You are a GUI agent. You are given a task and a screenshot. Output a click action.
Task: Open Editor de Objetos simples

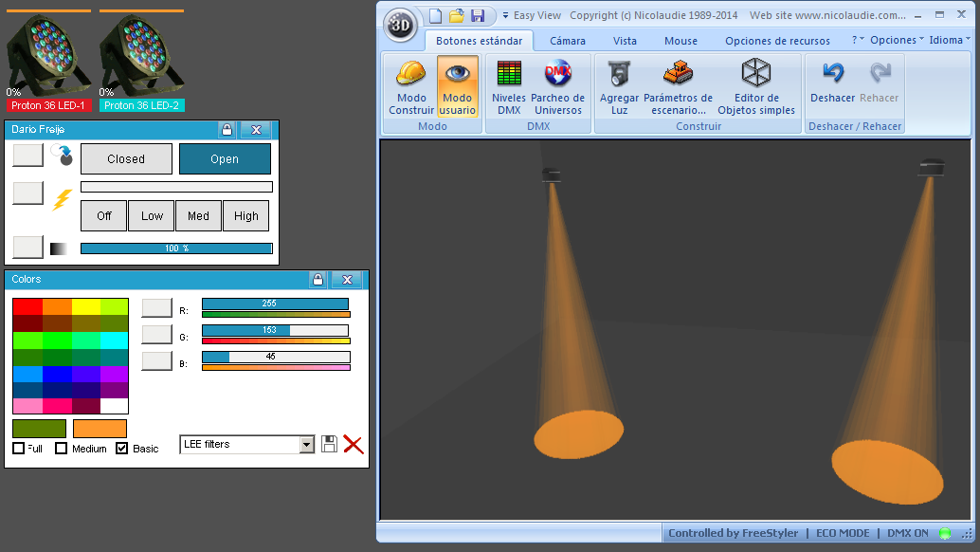[x=756, y=87]
